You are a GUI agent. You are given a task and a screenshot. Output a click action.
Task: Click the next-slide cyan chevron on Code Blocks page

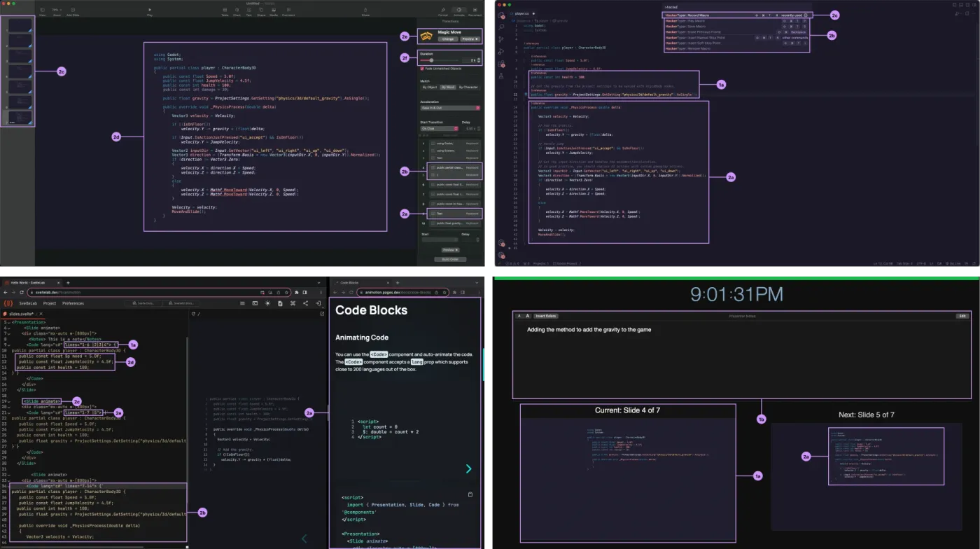pos(469,468)
